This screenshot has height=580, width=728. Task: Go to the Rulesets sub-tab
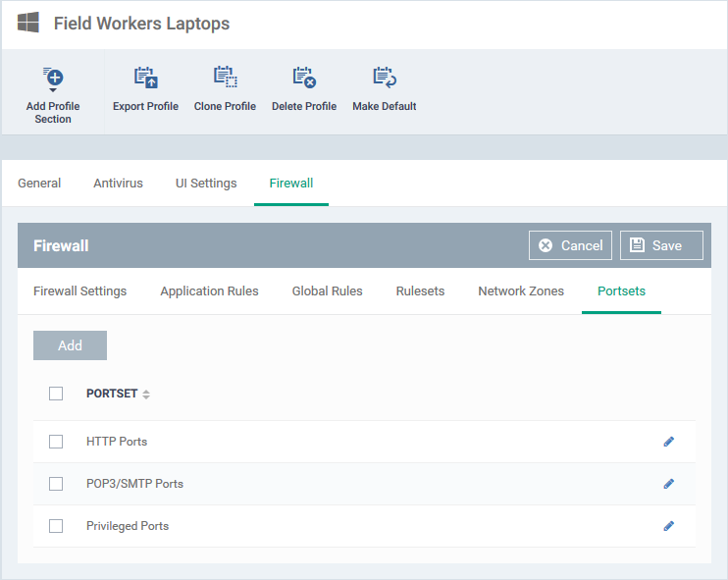(420, 291)
